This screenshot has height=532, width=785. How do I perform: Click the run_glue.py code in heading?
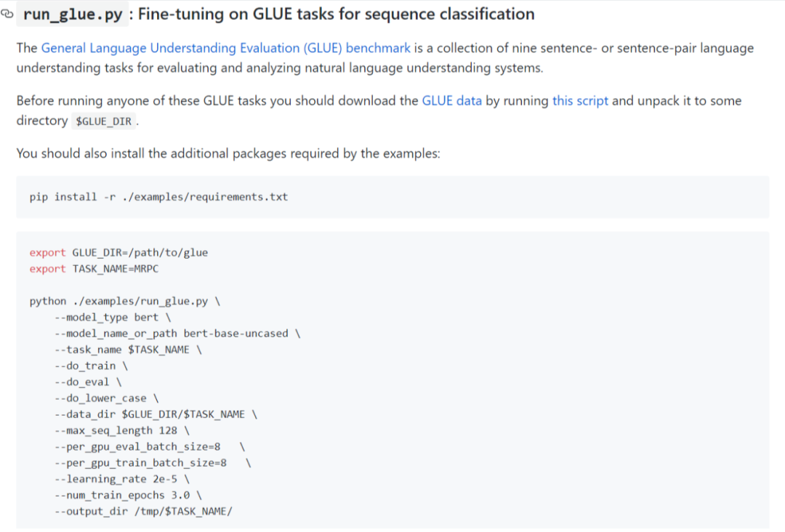(x=73, y=14)
